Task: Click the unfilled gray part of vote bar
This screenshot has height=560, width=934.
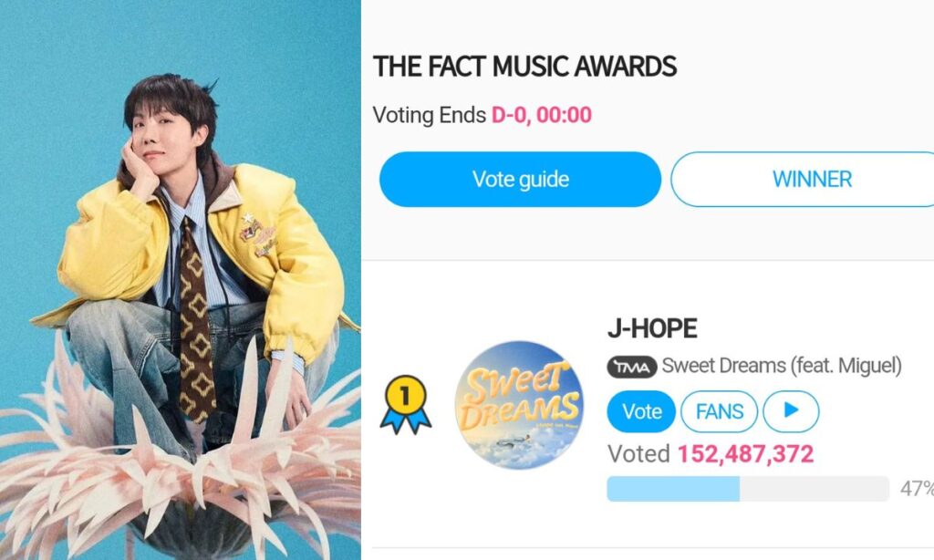Action: pos(815,489)
